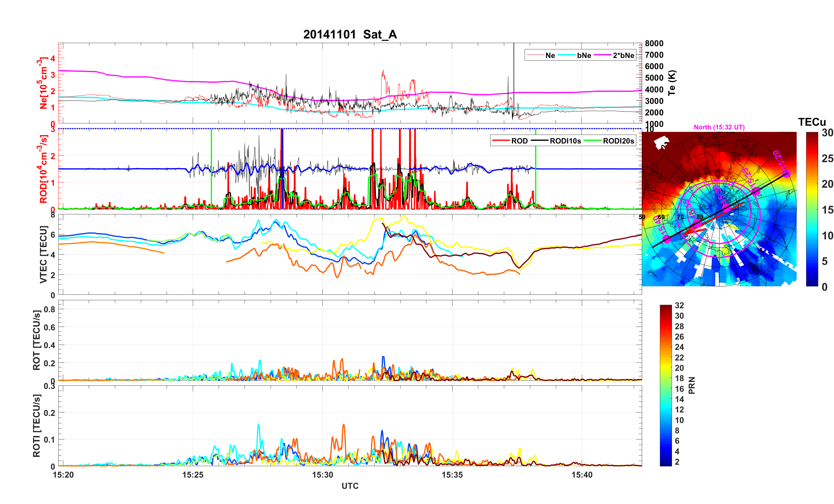This screenshot has height=504, width=834.
Task: Click the 15:30 tick label on UTC axis
Action: click(x=322, y=474)
